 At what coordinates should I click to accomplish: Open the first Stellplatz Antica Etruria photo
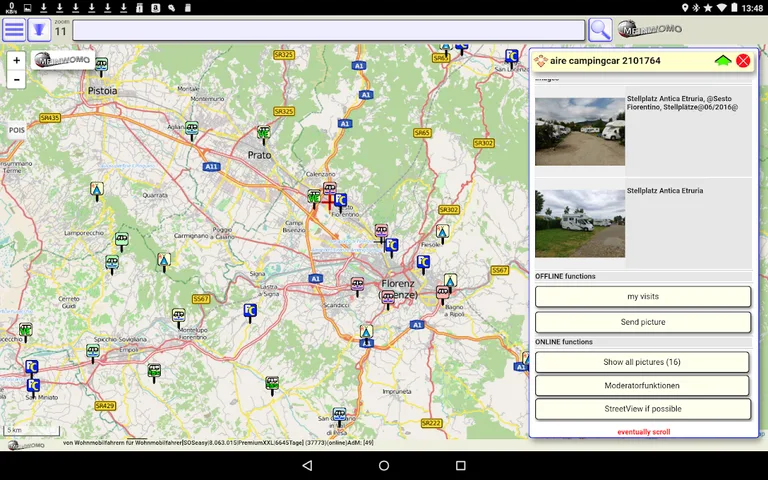tap(580, 131)
